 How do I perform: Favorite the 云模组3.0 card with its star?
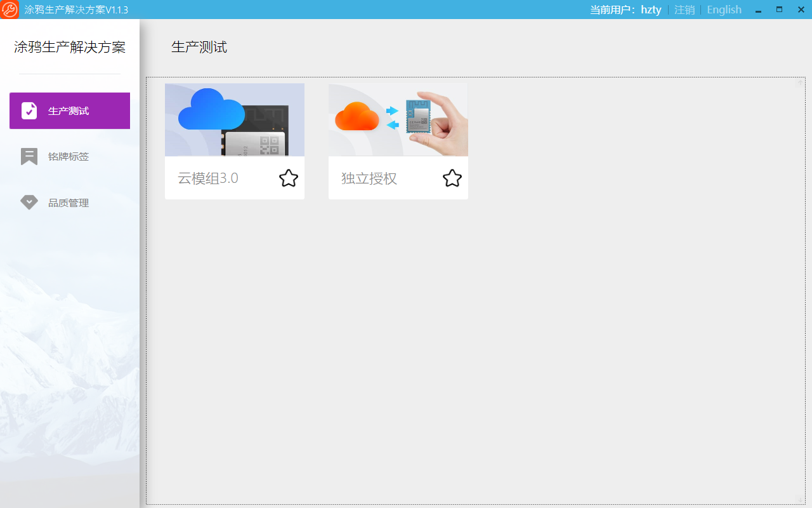pyautogui.click(x=289, y=178)
